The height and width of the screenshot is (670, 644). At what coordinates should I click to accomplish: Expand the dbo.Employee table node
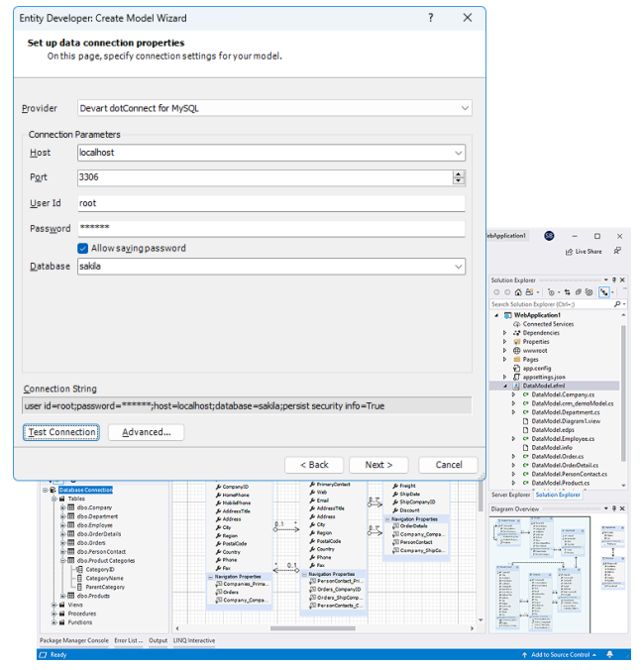(62, 525)
